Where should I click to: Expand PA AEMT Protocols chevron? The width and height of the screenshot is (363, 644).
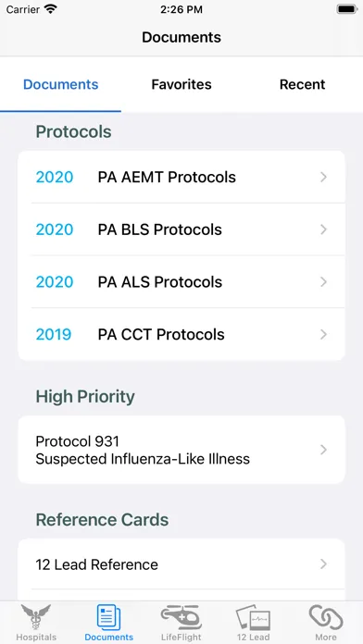[323, 177]
